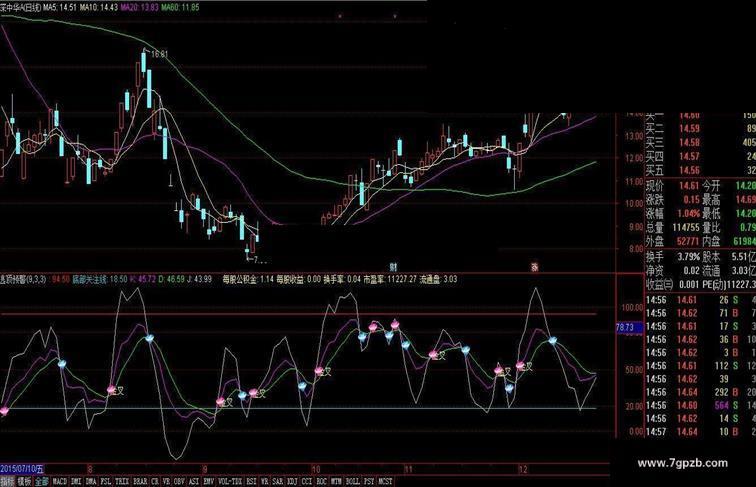Select the 14:57 trade tick row
Viewport: 756px width, 487px height.
700,432
